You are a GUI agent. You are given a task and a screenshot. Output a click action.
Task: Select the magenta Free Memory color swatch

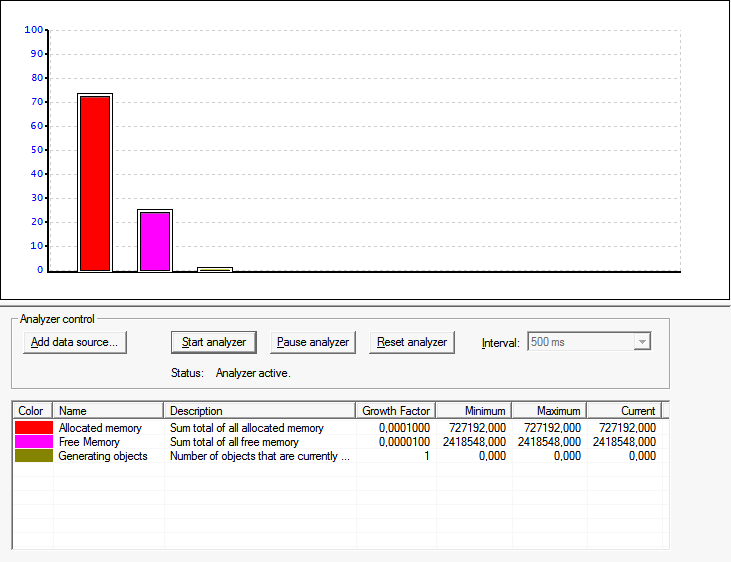pos(34,442)
